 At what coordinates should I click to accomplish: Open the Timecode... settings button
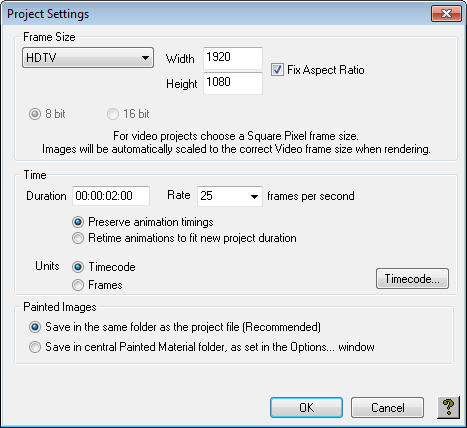point(412,278)
